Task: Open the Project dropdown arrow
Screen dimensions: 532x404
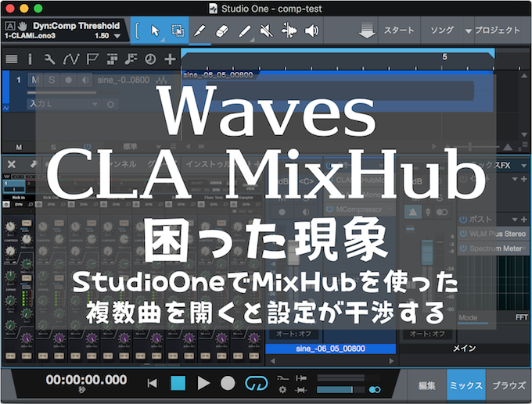Action: [468, 30]
